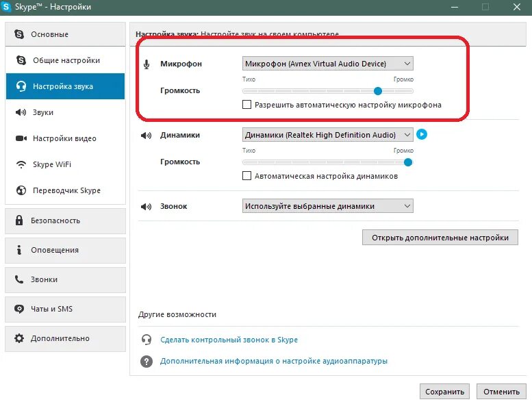Open the Звонок speakers dropdown
The width and height of the screenshot is (532, 404).
[x=328, y=206]
